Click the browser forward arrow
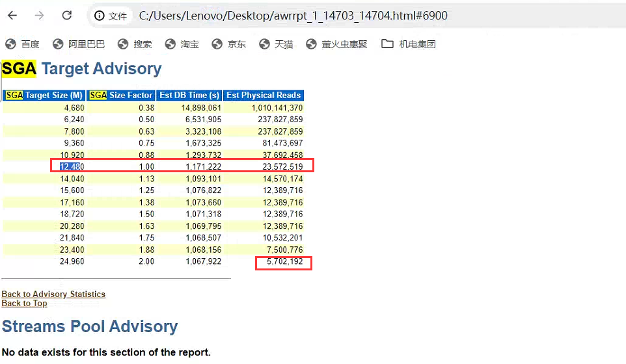The width and height of the screenshot is (626, 364). pos(39,16)
